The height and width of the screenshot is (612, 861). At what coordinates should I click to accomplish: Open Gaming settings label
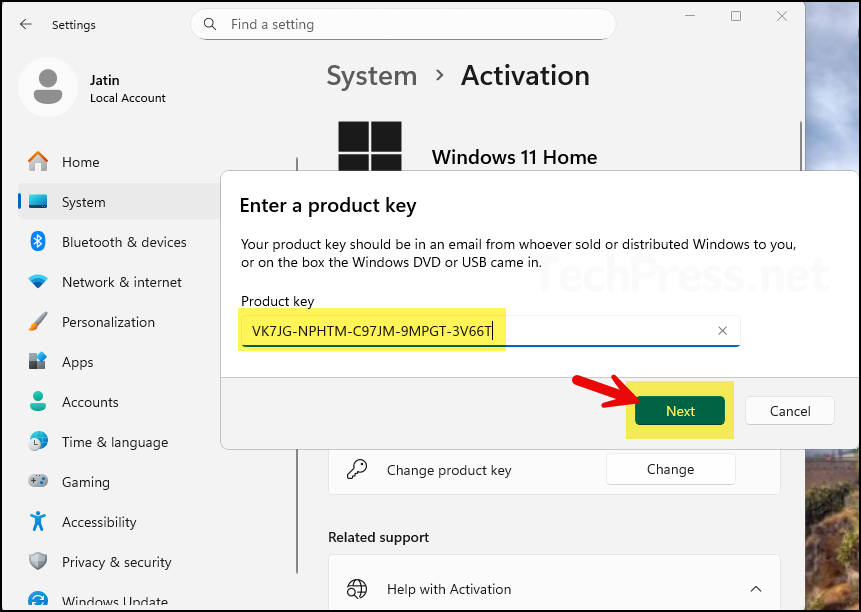pos(86,482)
